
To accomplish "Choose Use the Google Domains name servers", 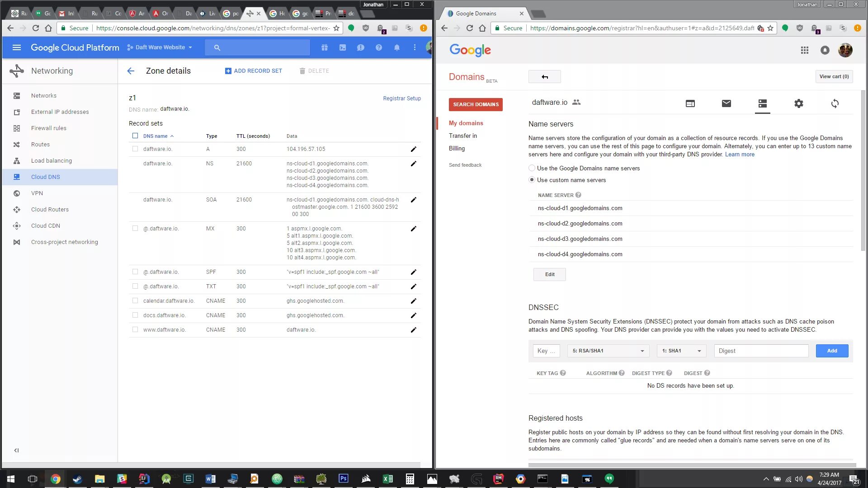I will (532, 168).
